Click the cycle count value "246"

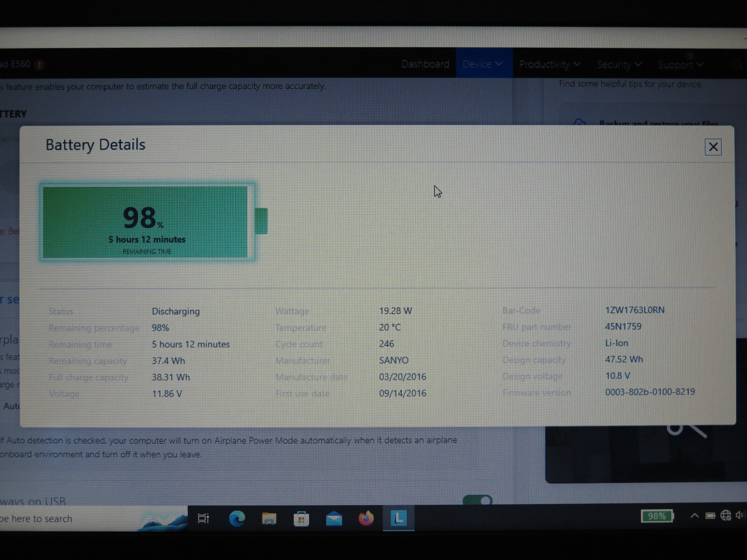[387, 344]
